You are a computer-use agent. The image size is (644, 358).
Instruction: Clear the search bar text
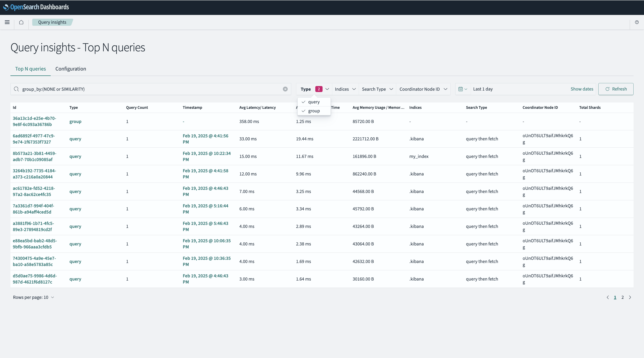pyautogui.click(x=285, y=89)
